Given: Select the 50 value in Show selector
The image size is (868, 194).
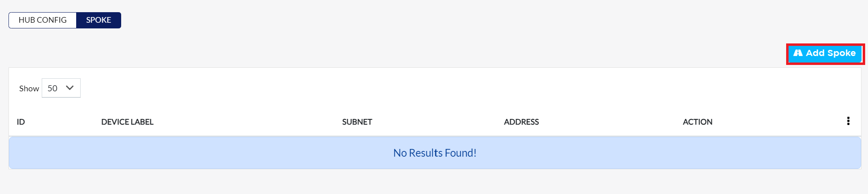Looking at the screenshot, I should coord(52,88).
